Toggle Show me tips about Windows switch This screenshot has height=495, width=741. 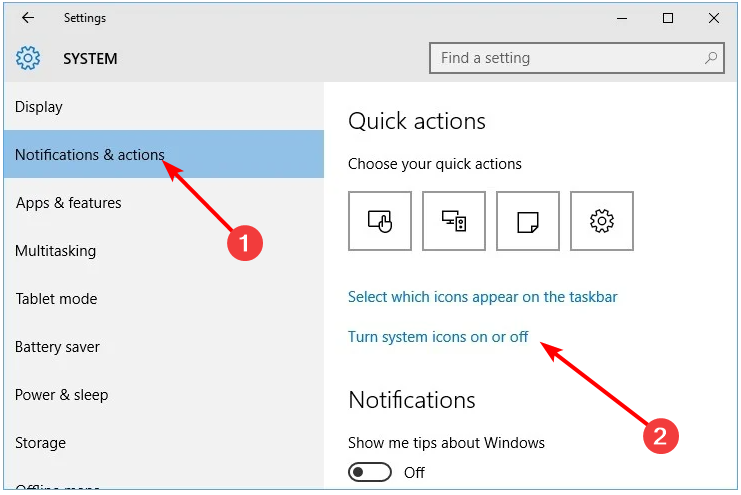(370, 472)
